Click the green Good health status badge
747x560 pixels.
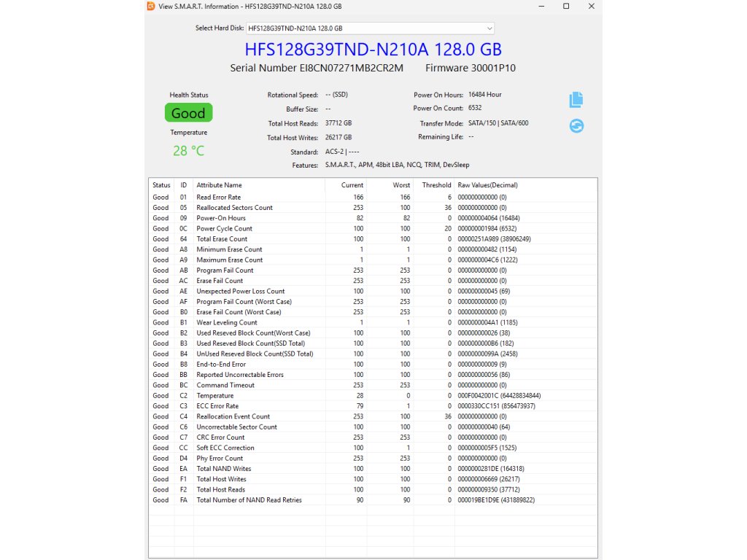(x=188, y=113)
